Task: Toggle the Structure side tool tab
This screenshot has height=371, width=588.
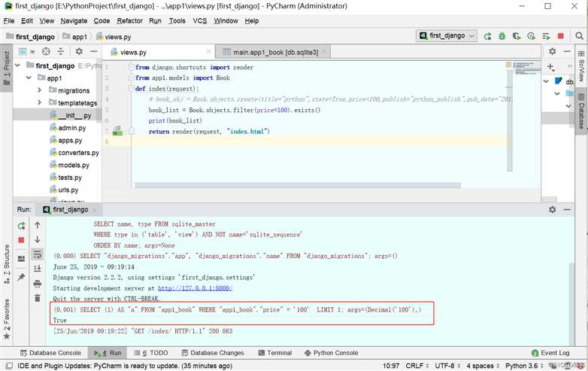Action: click(6, 264)
